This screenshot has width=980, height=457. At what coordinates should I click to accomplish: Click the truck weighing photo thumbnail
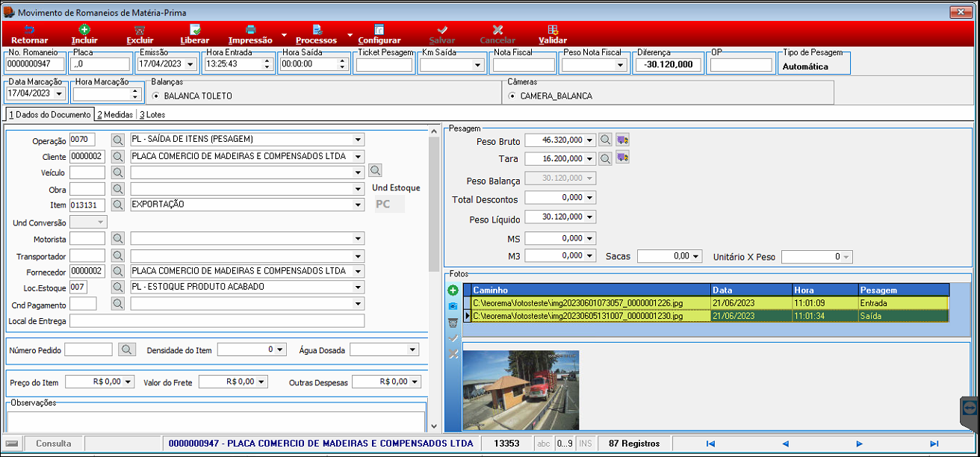point(521,391)
